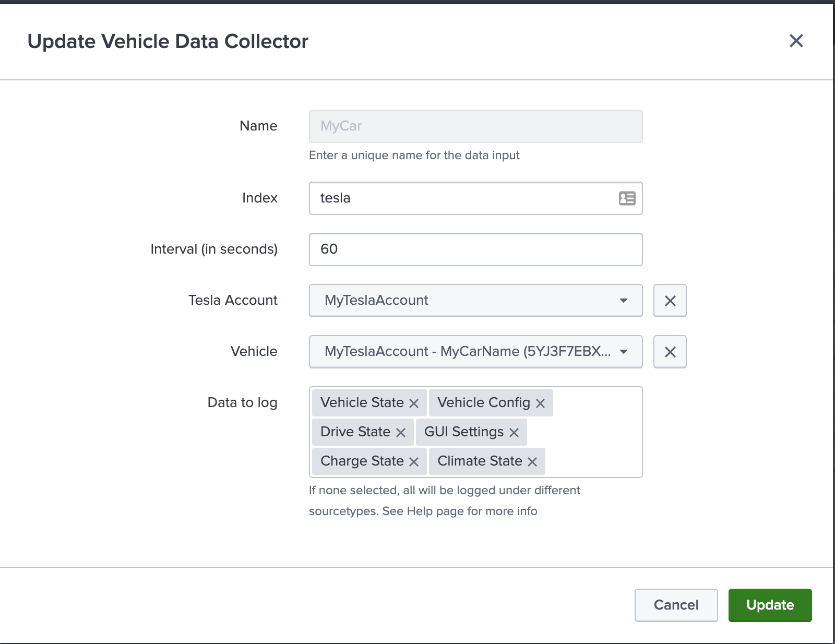
Task: Click the Index field label
Action: [x=260, y=198]
